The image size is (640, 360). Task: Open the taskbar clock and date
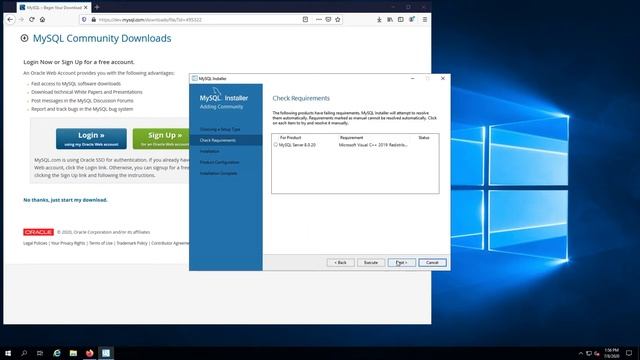[611, 353]
